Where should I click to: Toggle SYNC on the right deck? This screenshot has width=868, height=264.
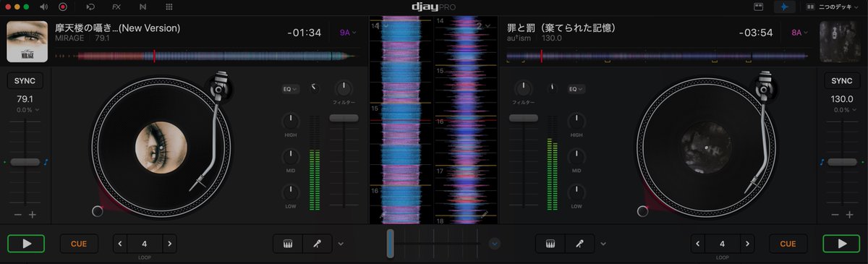pos(842,80)
